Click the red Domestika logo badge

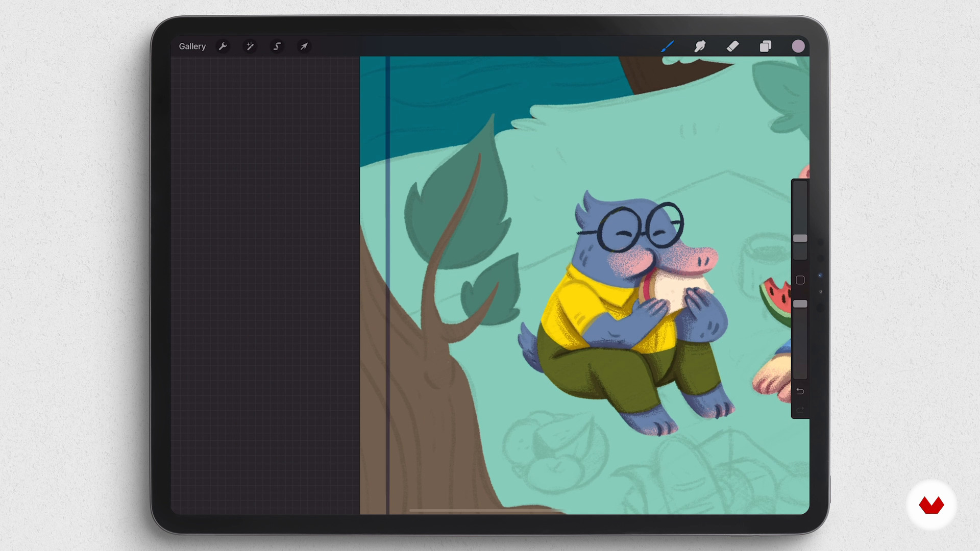tap(931, 505)
